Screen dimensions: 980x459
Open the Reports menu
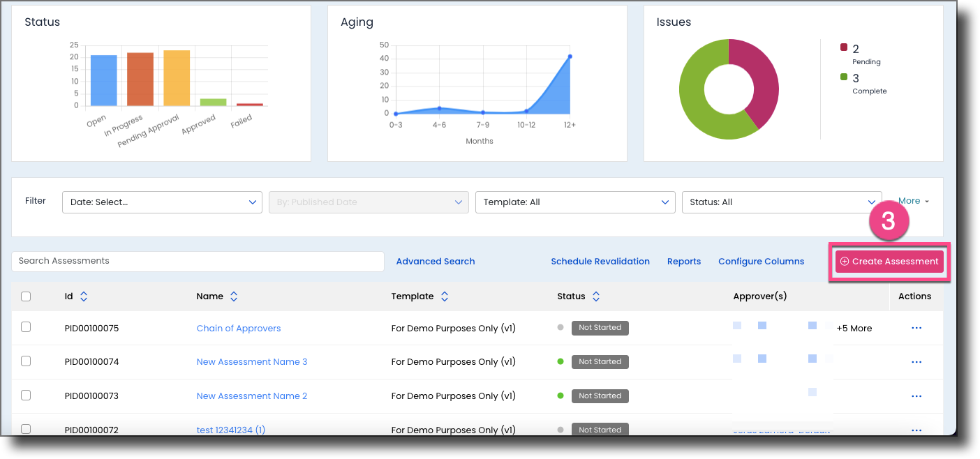684,261
